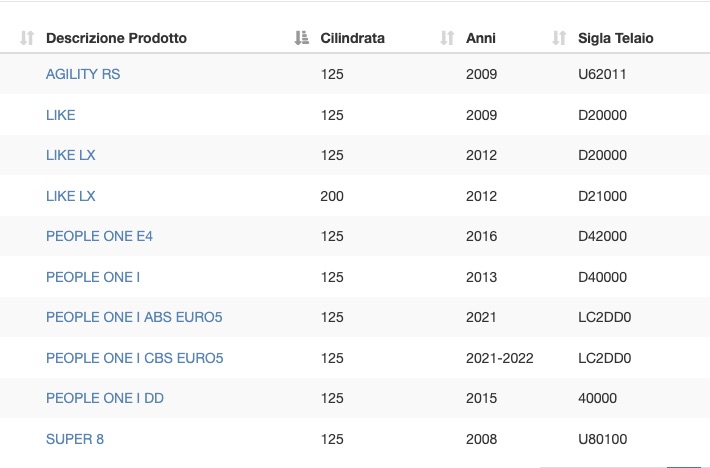This screenshot has height=468, width=710.
Task: Open the PEOPLE ONE I ABS EURO5 link
Action: (134, 317)
